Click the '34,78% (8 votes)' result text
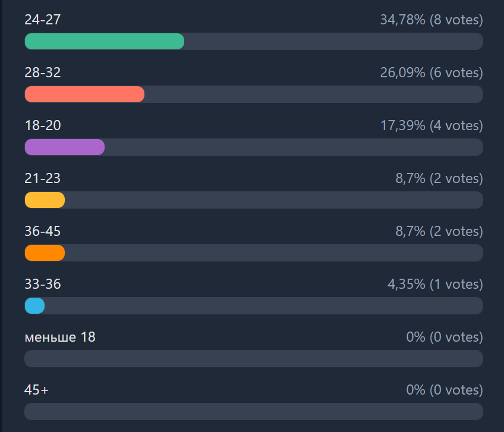The height and width of the screenshot is (432, 504). click(x=431, y=20)
